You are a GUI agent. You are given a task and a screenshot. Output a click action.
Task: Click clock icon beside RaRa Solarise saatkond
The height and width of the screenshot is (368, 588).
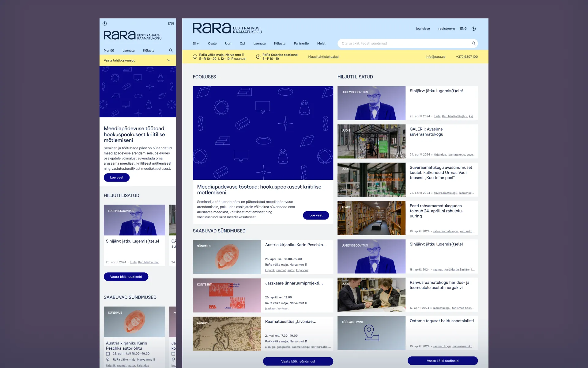coord(258,57)
